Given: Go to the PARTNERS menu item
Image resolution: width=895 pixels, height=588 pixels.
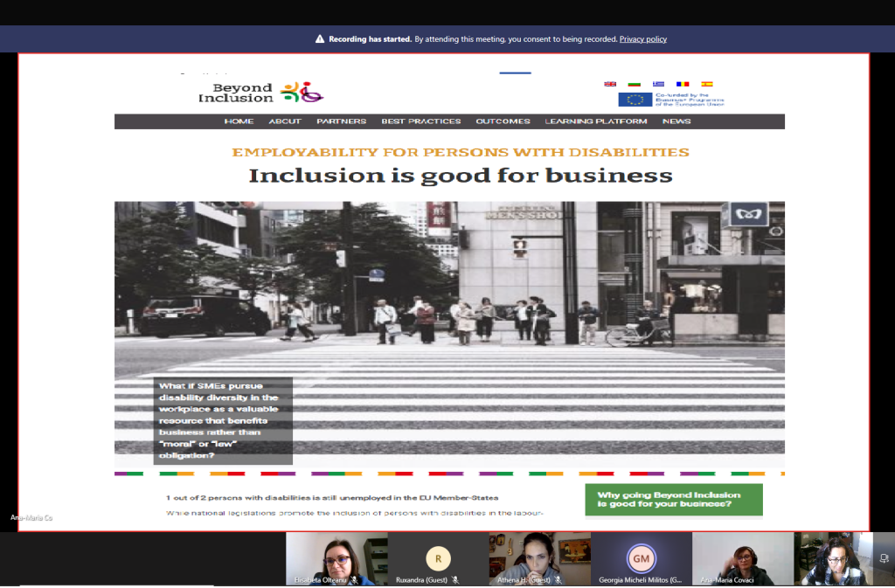Looking at the screenshot, I should (341, 121).
